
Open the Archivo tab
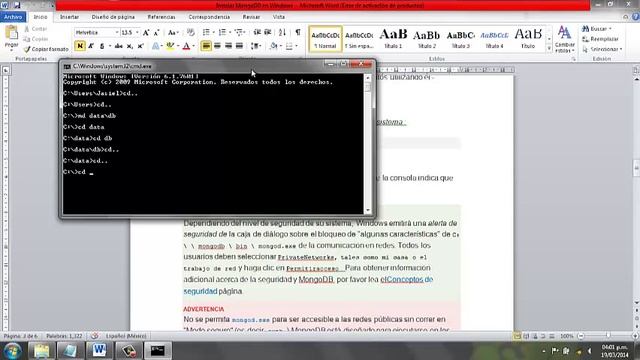click(13, 17)
